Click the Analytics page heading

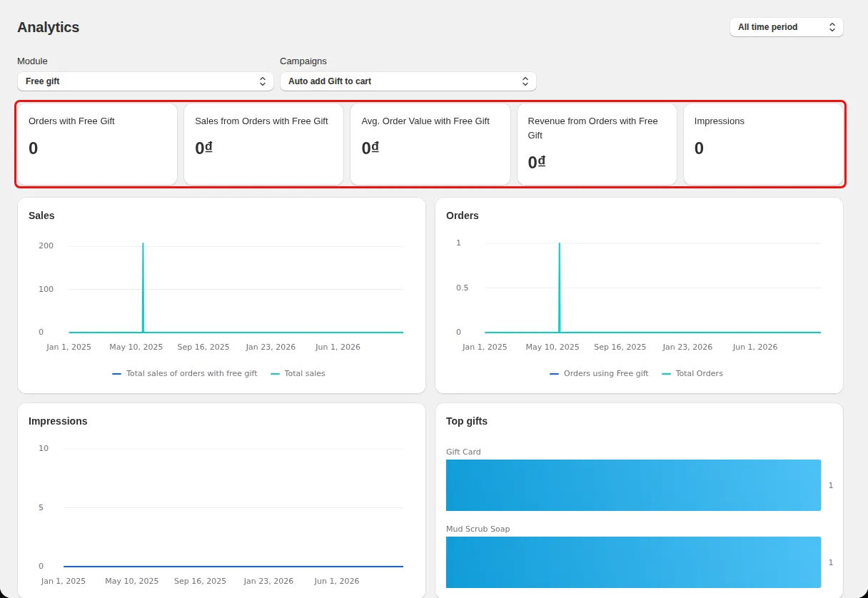coord(49,27)
